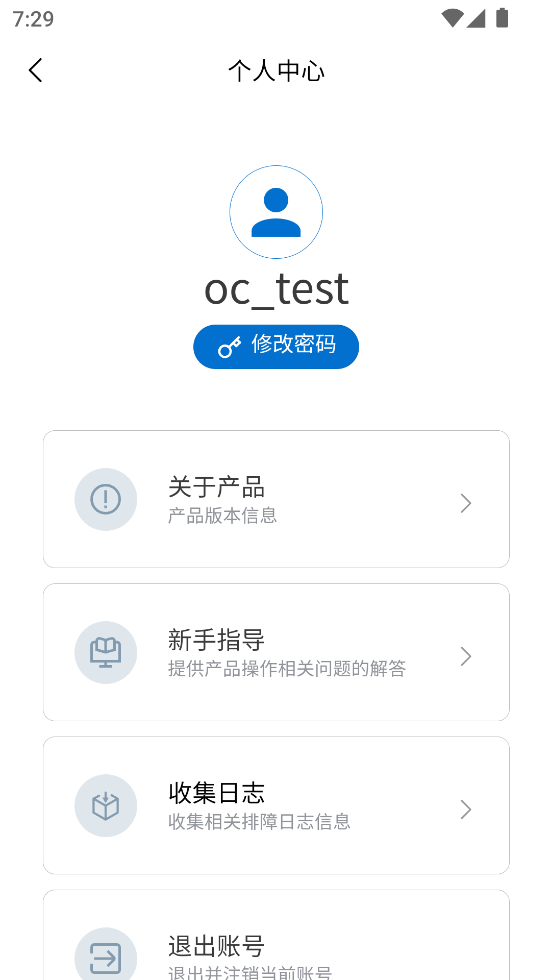The height and width of the screenshot is (980, 551).
Task: Expand 收集日志 via its chevron arrow
Action: point(465,810)
